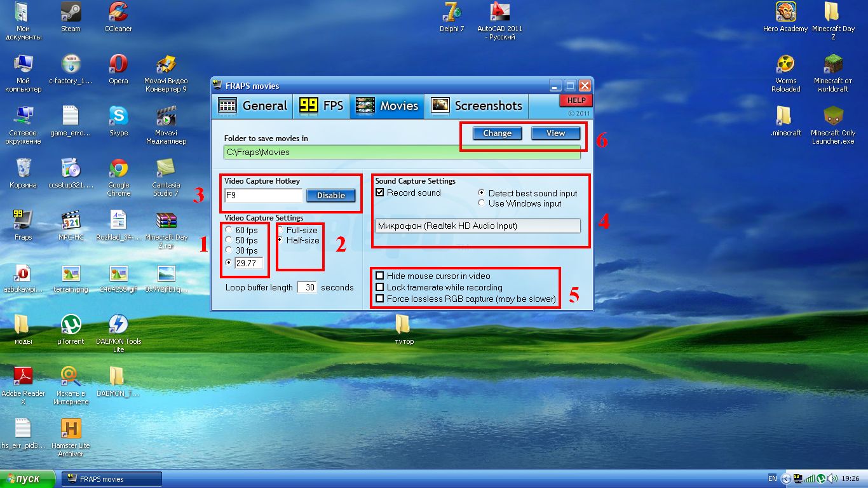Choose Full-size video capture

[x=280, y=230]
